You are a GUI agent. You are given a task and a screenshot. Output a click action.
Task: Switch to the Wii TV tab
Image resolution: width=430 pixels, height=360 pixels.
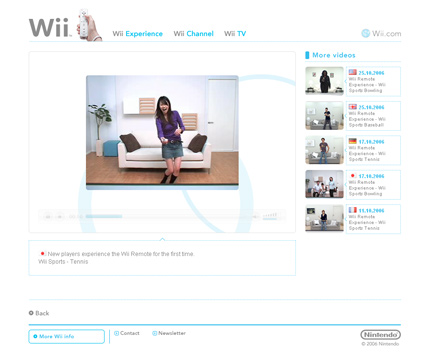coord(235,34)
